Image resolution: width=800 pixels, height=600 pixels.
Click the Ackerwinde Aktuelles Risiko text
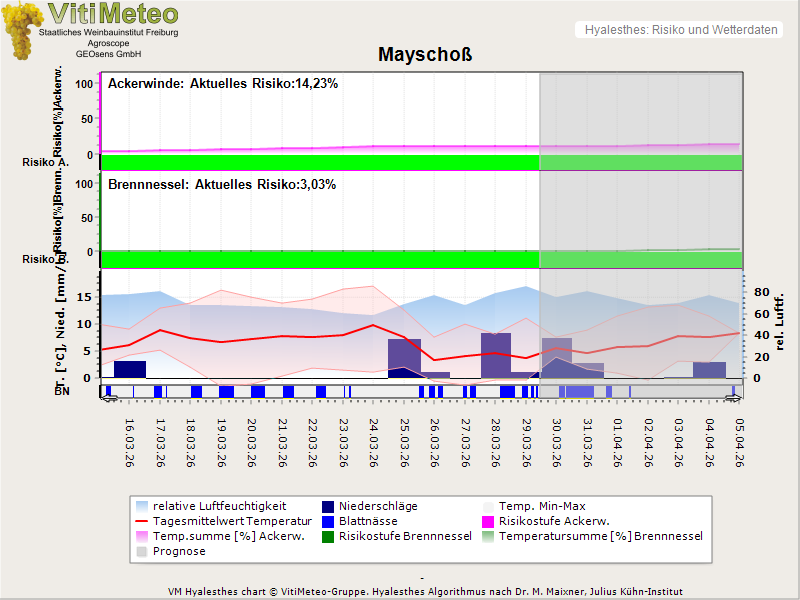tap(223, 84)
